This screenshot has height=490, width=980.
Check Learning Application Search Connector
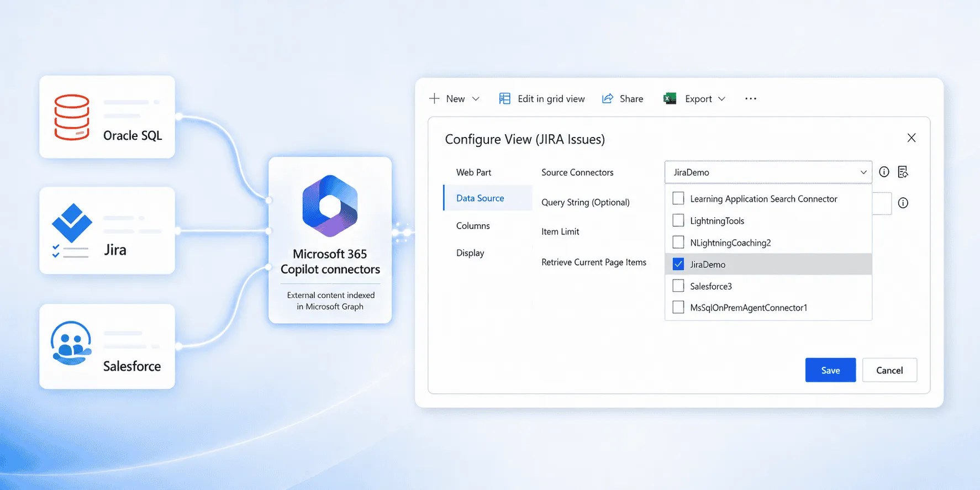[x=678, y=198]
